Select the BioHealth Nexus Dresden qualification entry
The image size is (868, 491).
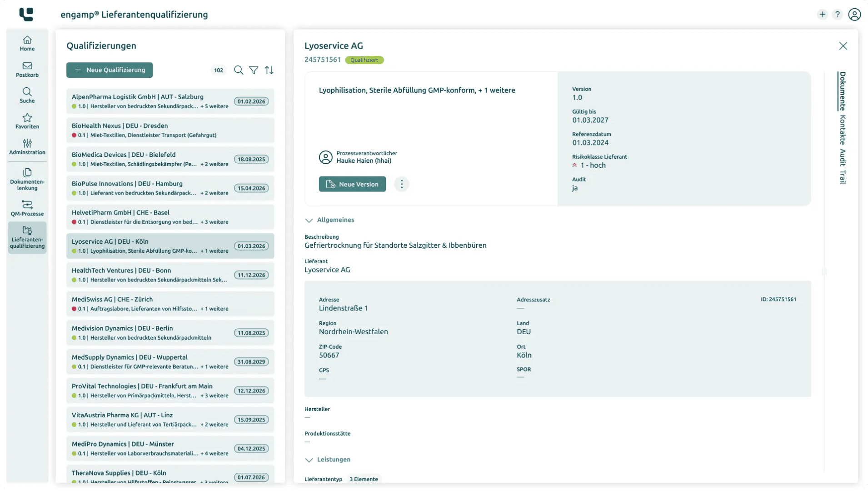coord(170,130)
